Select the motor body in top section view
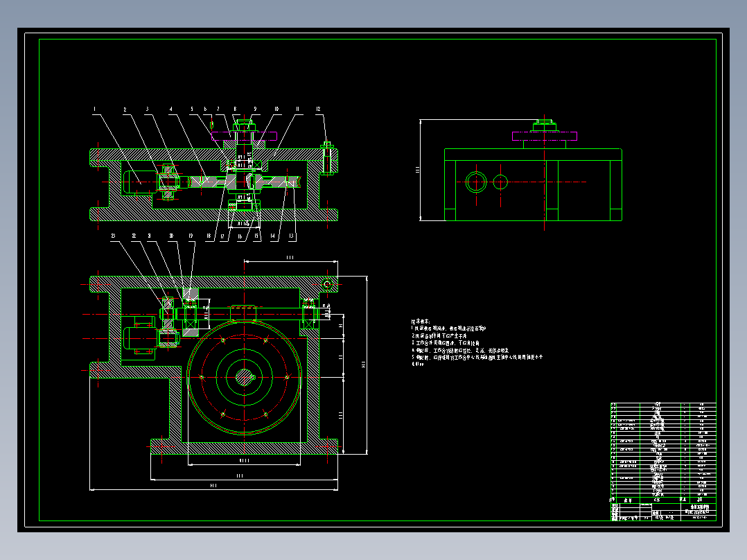The width and height of the screenshot is (747, 560). 140,182
